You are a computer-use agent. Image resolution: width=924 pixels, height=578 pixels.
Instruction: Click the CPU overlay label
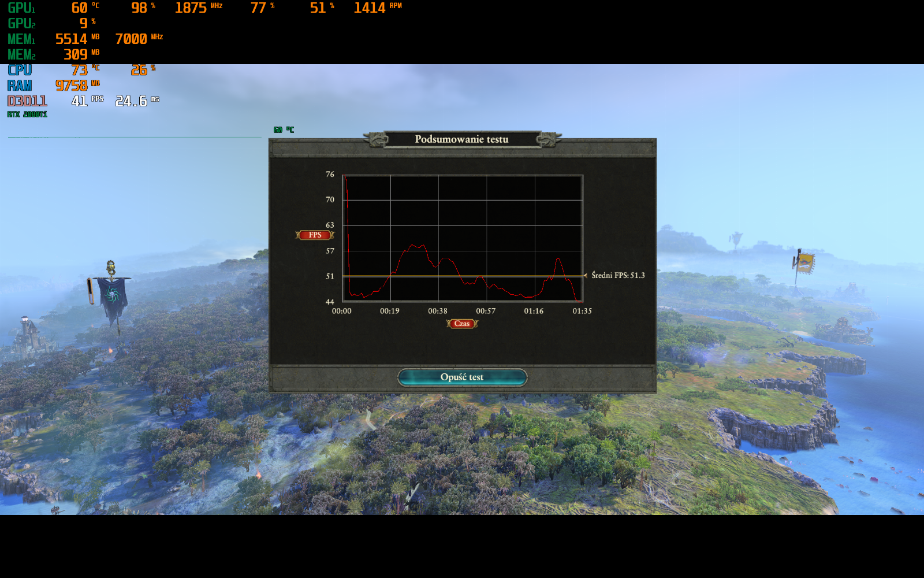coord(20,70)
